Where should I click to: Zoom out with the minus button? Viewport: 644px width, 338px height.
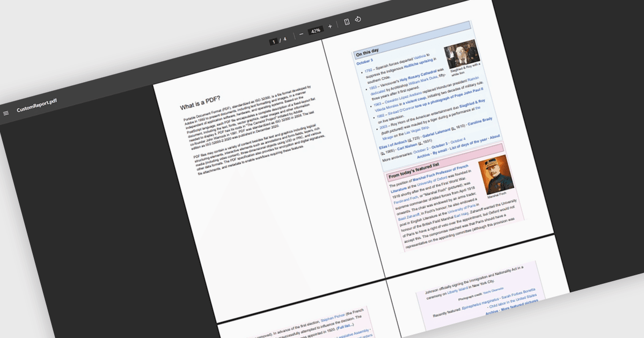point(301,33)
